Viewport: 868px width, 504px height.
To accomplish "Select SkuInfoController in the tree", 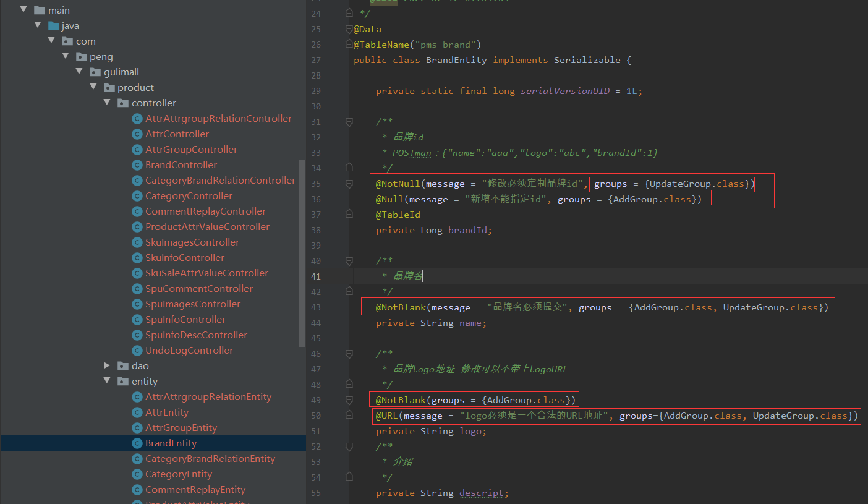I will [185, 257].
